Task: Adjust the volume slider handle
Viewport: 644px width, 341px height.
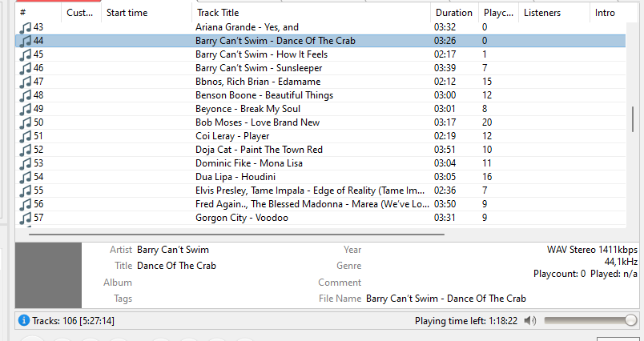Action: [631, 320]
